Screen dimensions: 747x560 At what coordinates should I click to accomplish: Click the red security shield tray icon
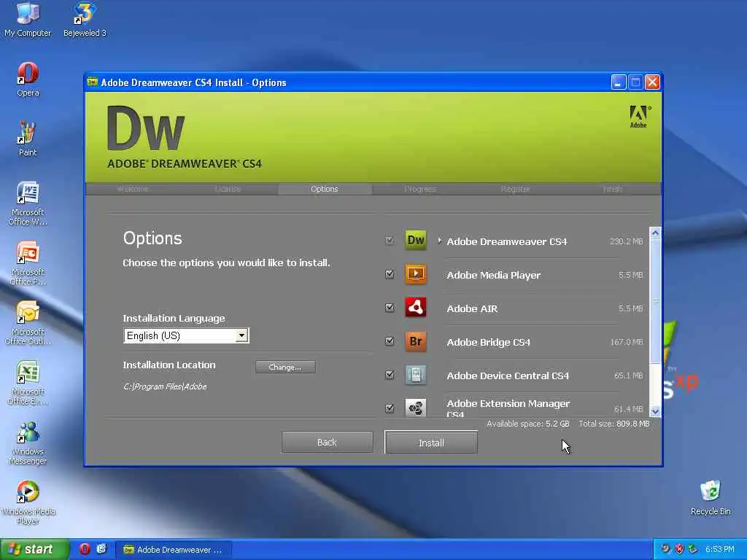[x=679, y=549]
